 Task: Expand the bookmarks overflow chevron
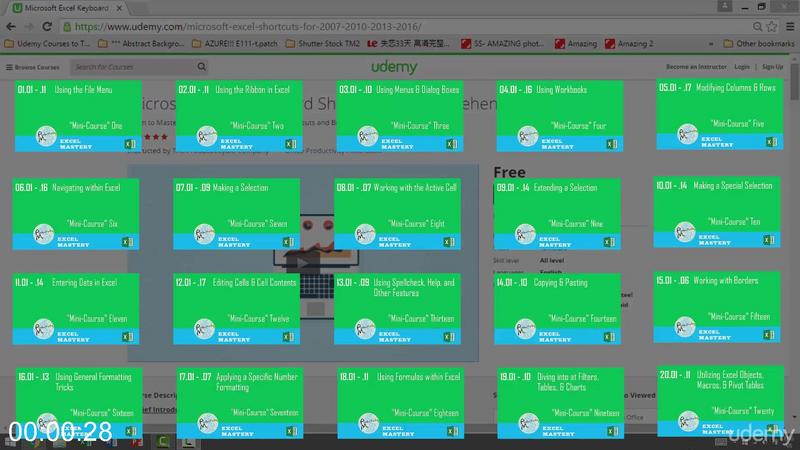(711, 44)
